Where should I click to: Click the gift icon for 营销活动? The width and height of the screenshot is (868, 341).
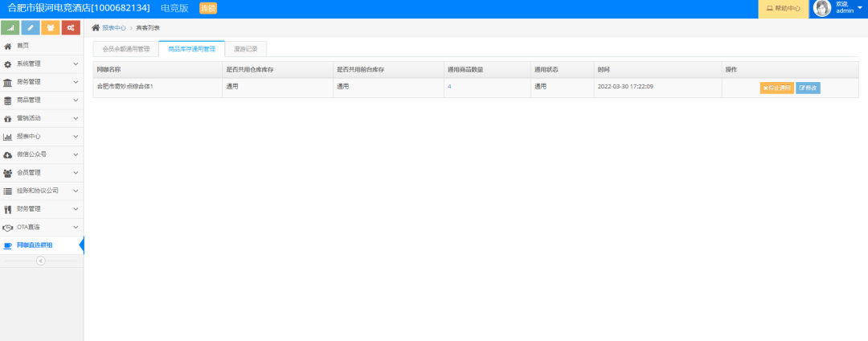(x=8, y=118)
